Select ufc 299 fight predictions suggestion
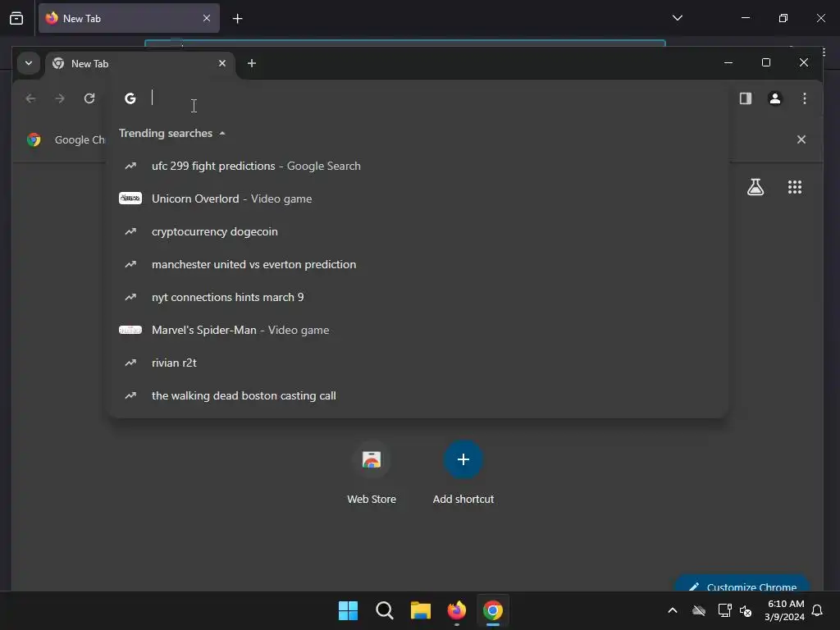Screen dimensions: 840x630 [x=418, y=166]
